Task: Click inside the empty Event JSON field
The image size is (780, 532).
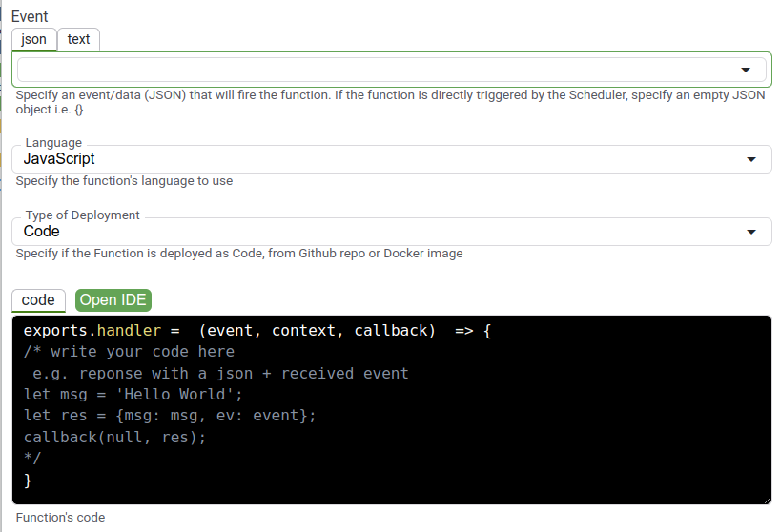Action: [378, 70]
